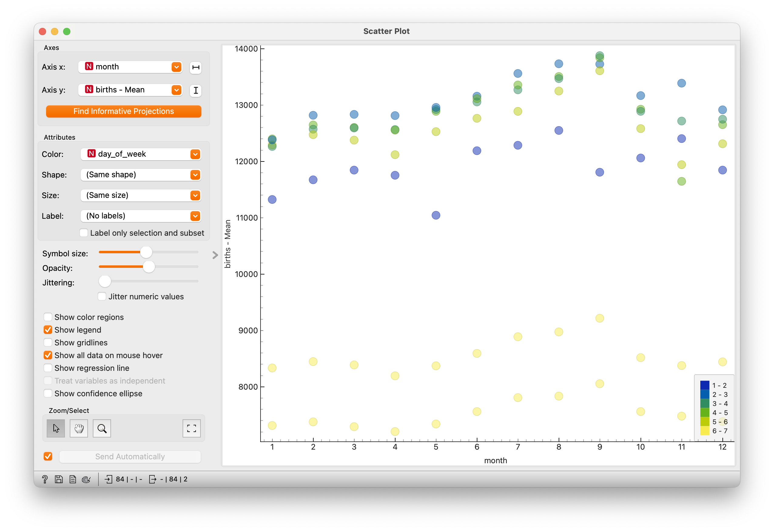Viewport: 774px width, 532px height.
Task: Choose the magnifier zoom tool
Action: tap(102, 428)
